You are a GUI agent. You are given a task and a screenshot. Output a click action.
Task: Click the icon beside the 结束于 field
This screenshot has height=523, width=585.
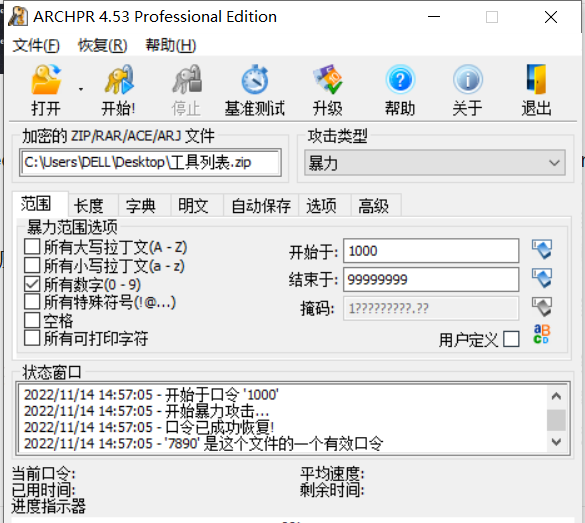pyautogui.click(x=542, y=278)
